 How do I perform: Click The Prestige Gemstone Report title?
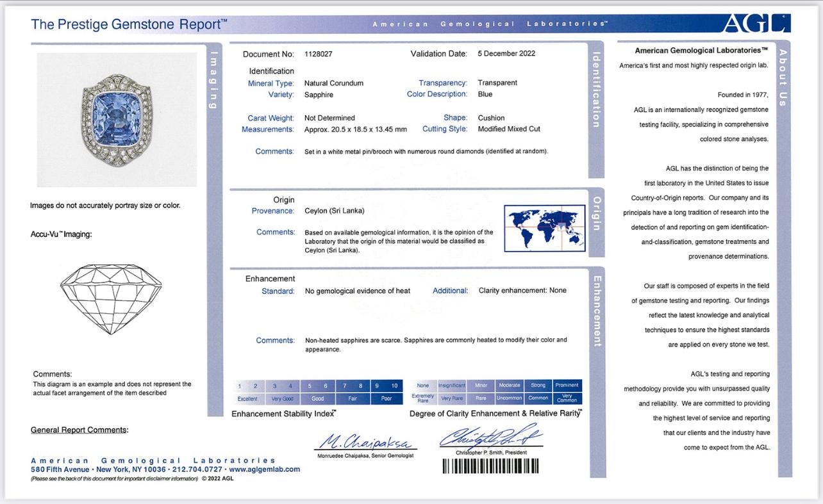point(129,24)
